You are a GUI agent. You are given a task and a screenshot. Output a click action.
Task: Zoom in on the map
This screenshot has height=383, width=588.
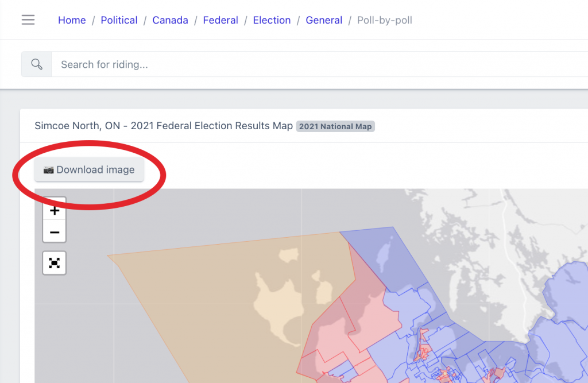click(x=55, y=211)
